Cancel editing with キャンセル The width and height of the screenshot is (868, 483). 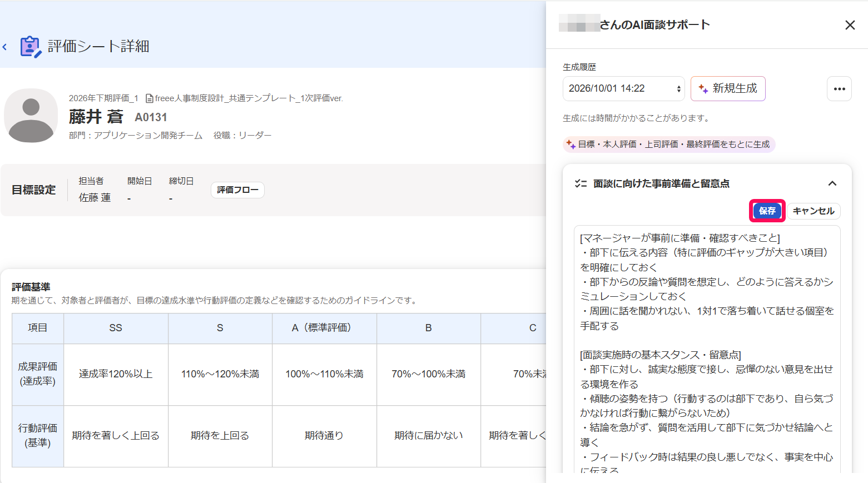click(814, 211)
